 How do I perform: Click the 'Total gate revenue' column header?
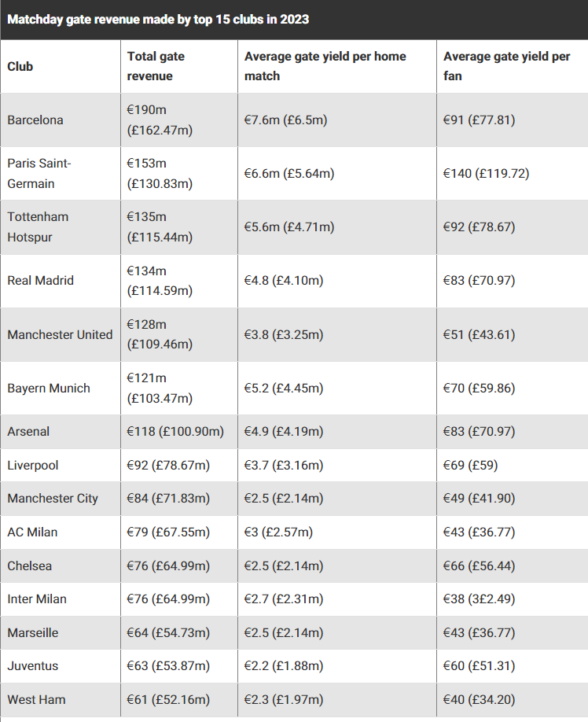point(156,67)
